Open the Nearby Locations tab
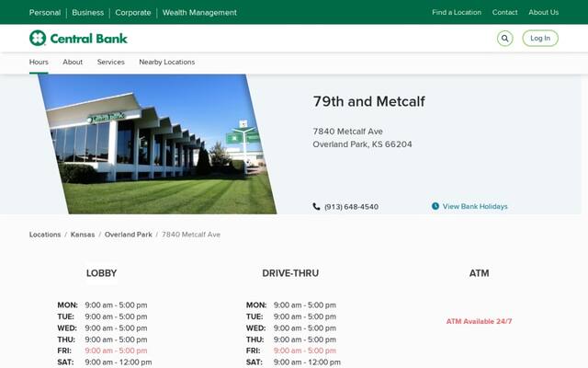This screenshot has width=588, height=368. coord(167,62)
